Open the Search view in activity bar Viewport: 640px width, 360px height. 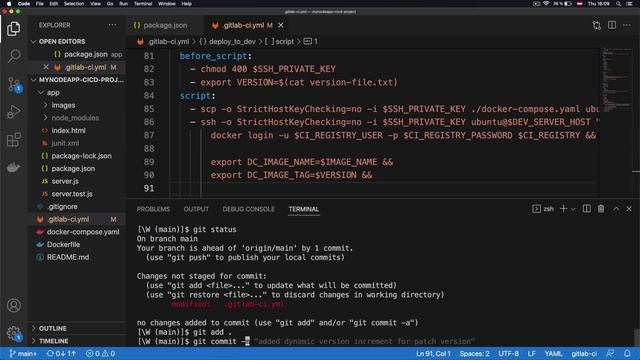(14, 56)
